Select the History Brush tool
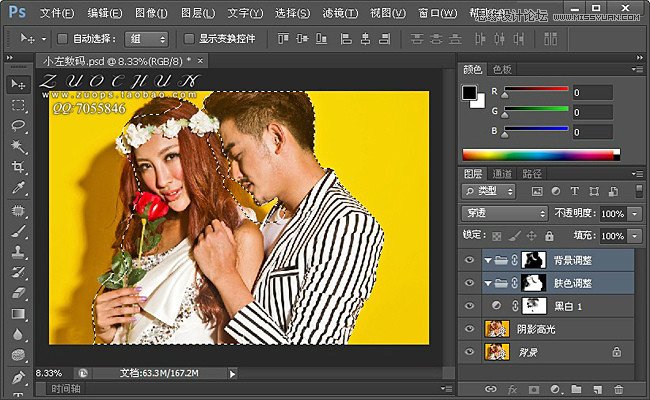The image size is (650, 400). click(18, 273)
